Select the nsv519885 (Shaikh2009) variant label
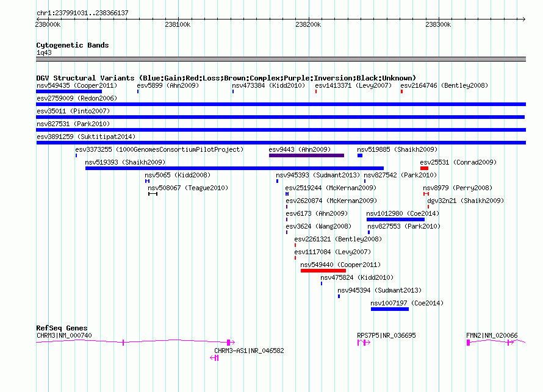This screenshot has width=543, height=392. (x=397, y=149)
